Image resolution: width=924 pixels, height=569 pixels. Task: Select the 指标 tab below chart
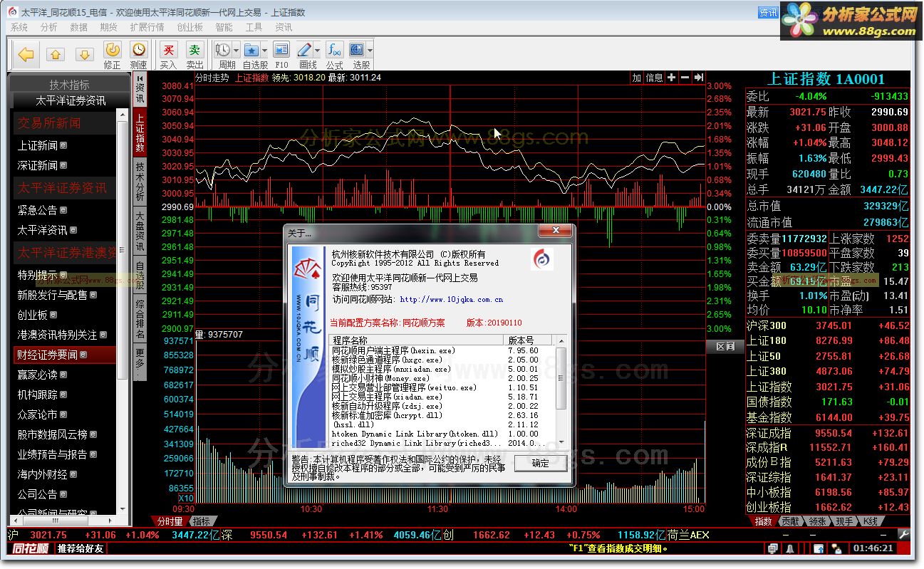tap(201, 521)
